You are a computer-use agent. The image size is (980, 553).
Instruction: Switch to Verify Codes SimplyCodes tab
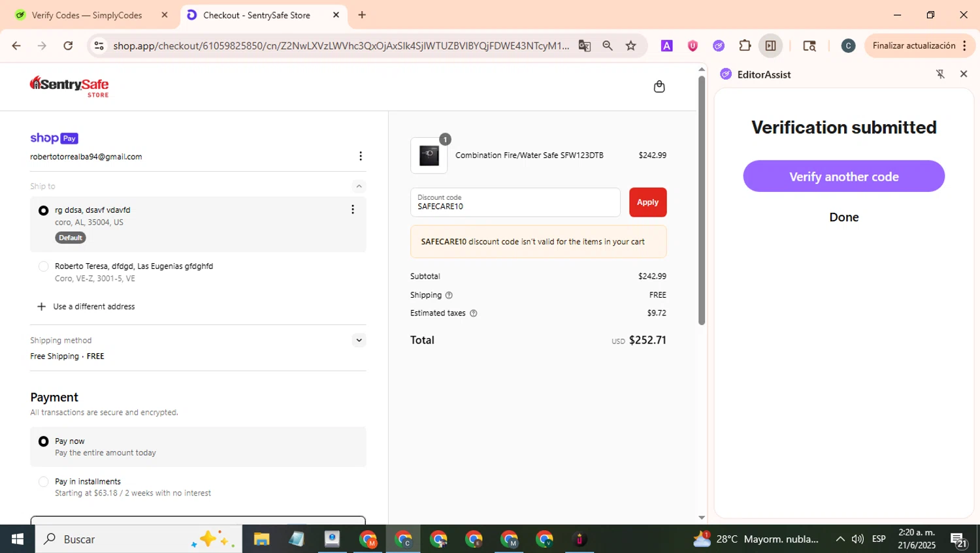[87, 15]
